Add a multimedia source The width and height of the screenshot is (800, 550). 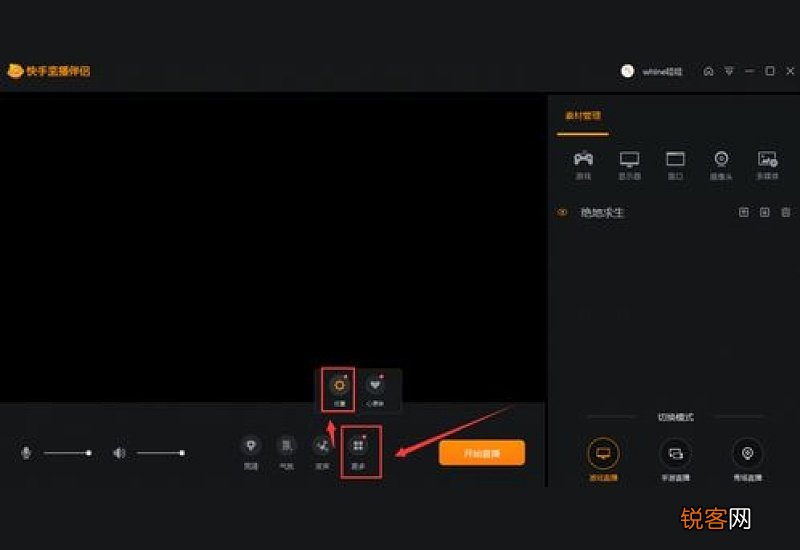pyautogui.click(x=767, y=165)
